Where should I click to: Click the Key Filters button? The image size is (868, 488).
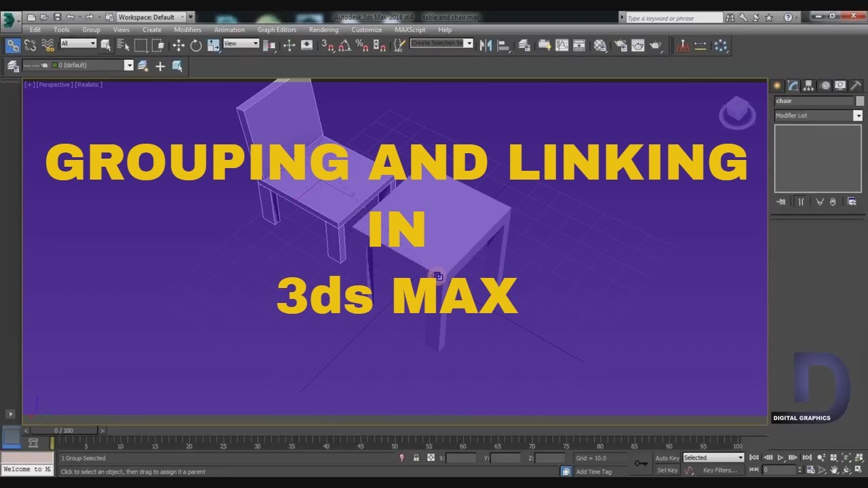point(719,470)
